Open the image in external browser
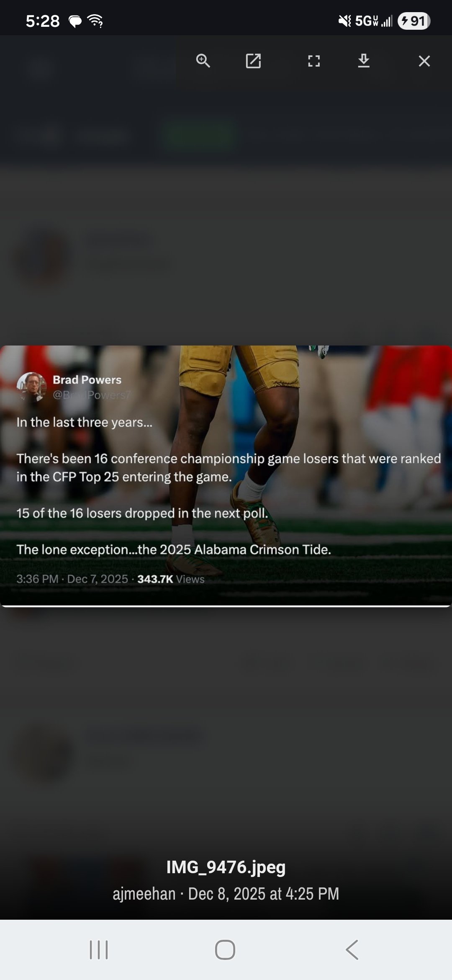The width and height of the screenshot is (452, 980). [x=253, y=61]
